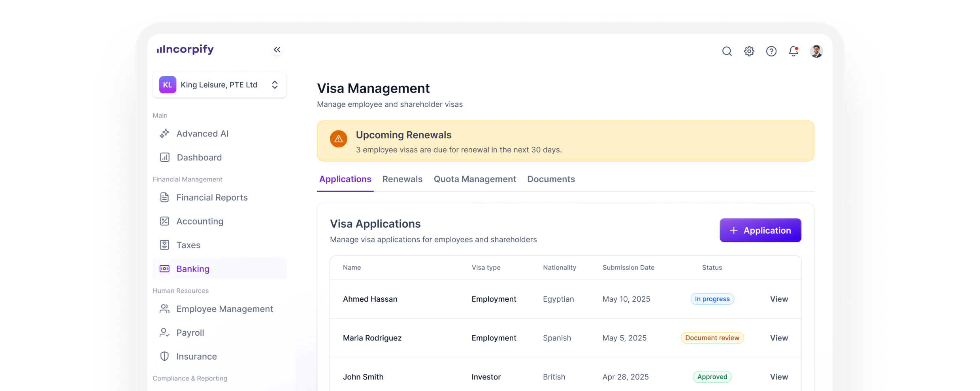Click the Upcoming Renewals warning icon

[x=339, y=139]
